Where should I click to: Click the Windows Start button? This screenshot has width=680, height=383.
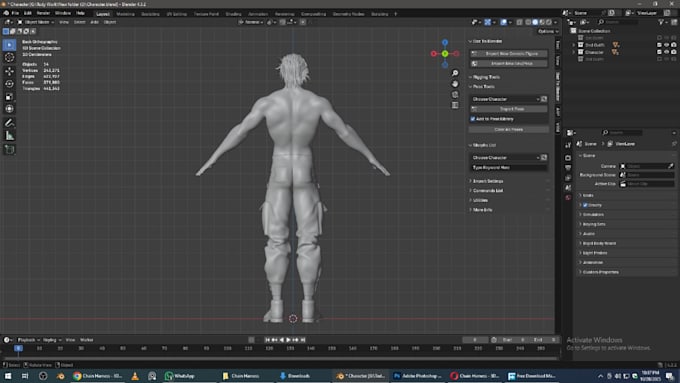point(7,376)
